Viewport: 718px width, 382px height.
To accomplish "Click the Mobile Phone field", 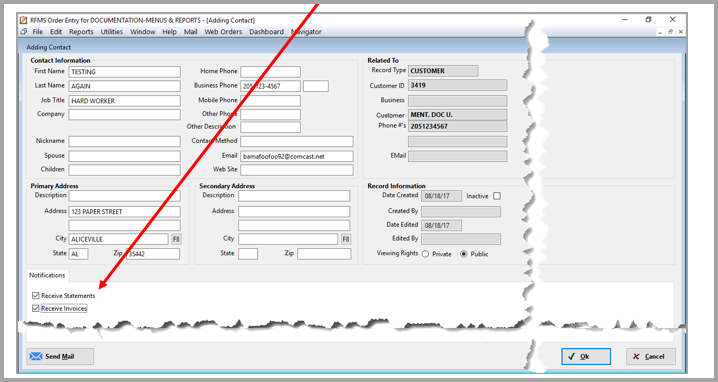I will click(x=271, y=101).
